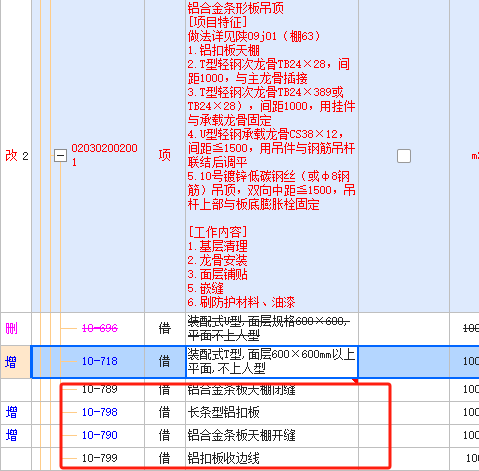Click the 增 marker beside 10-798
Viewport: 479px width, 471px height.
click(11, 413)
